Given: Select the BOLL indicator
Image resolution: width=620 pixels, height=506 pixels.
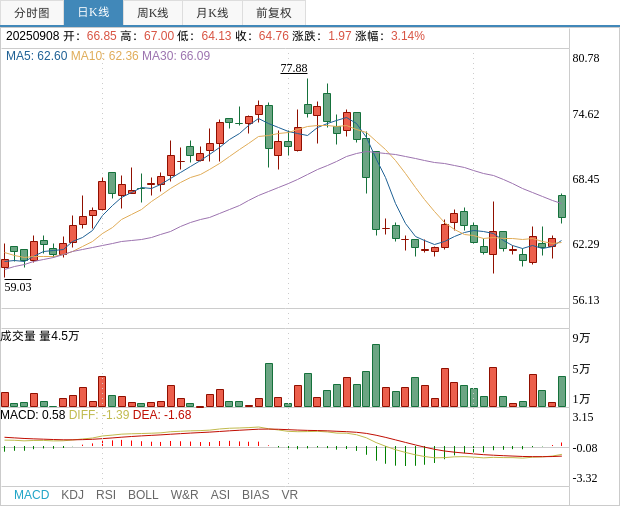Looking at the screenshot, I should click(x=143, y=495).
